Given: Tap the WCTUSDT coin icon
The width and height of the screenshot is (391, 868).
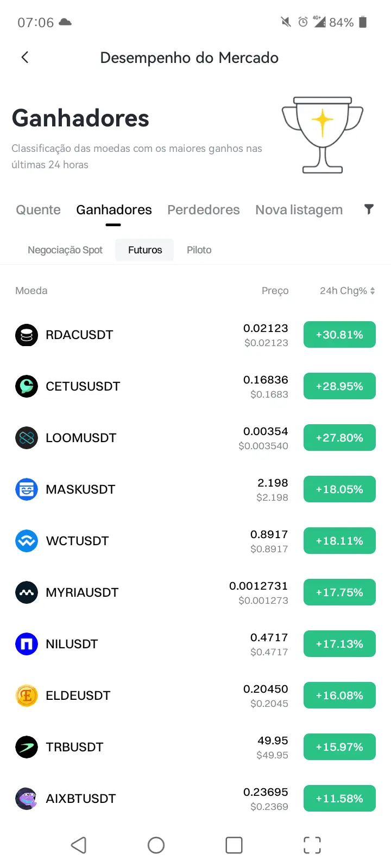Looking at the screenshot, I should [27, 541].
